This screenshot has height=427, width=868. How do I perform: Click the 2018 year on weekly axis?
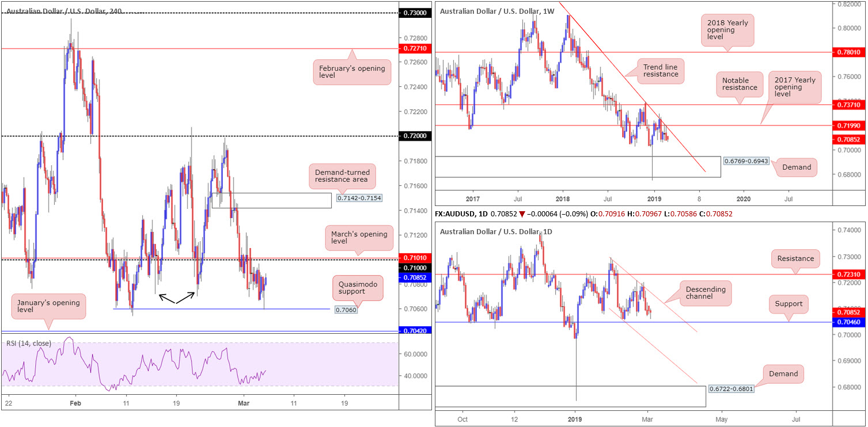(563, 199)
